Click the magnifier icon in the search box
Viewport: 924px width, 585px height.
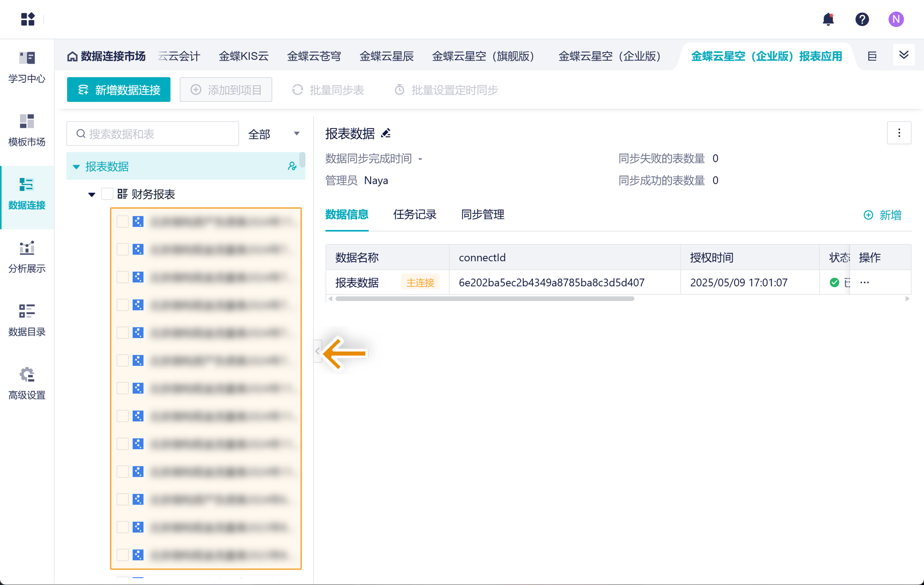click(81, 134)
